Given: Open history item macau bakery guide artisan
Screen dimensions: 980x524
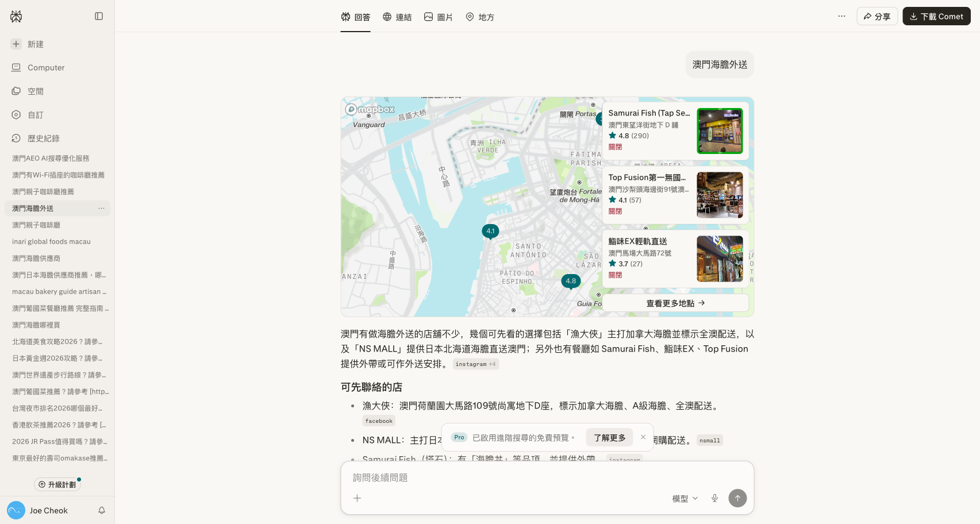Looking at the screenshot, I should click(59, 291).
